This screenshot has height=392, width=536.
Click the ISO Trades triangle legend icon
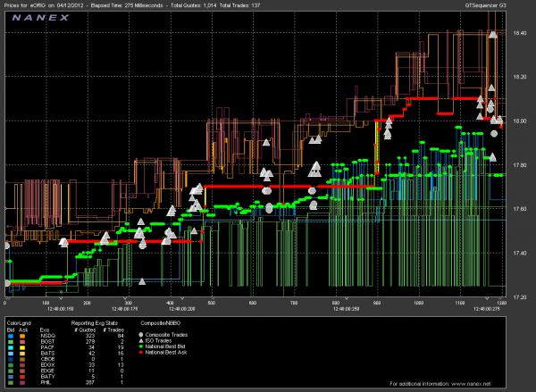139,338
